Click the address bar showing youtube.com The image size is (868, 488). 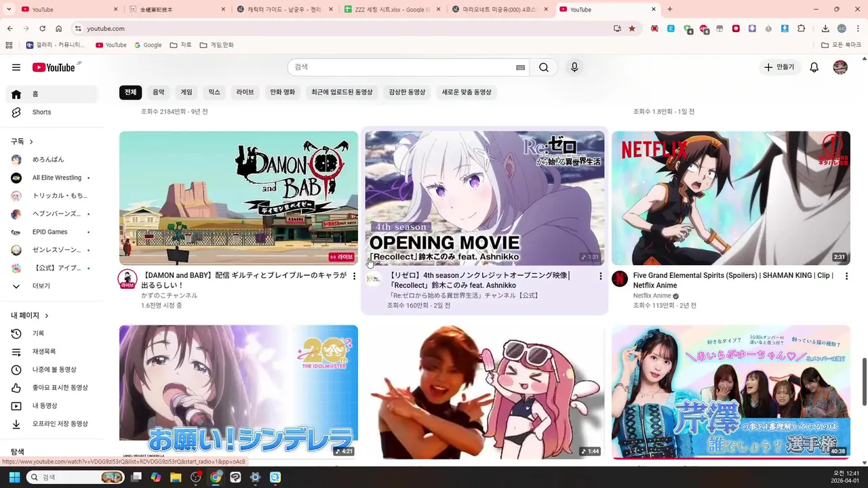[x=339, y=28]
